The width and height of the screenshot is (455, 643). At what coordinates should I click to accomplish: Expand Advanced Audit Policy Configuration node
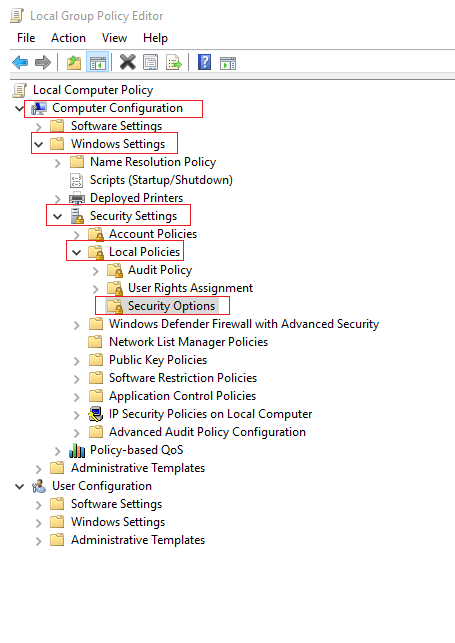[77, 433]
